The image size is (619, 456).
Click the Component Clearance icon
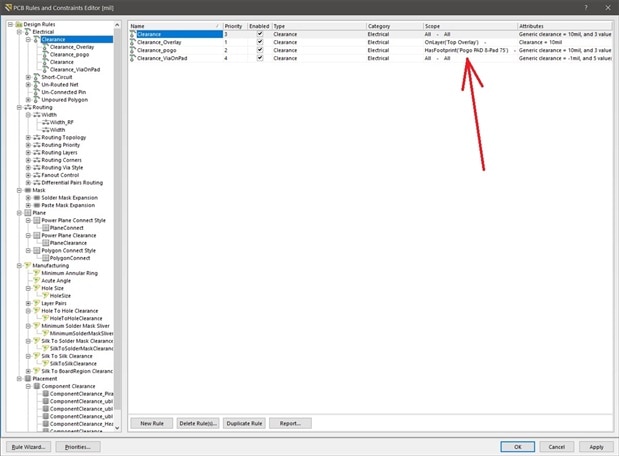point(37,386)
